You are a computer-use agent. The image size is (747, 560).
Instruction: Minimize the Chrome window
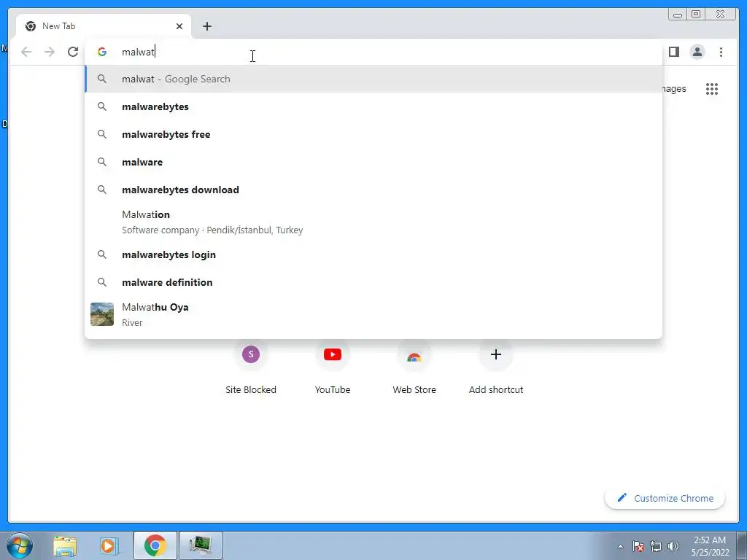(678, 15)
